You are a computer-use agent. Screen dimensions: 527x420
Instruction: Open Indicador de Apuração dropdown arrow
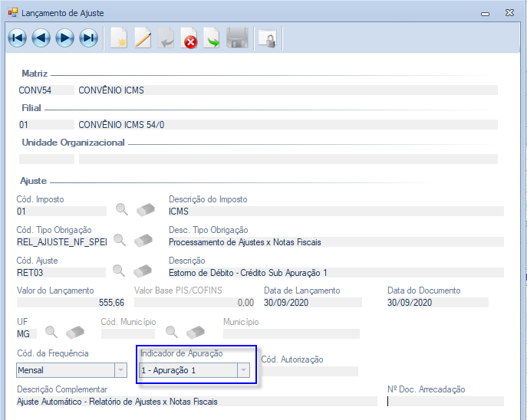tap(243, 370)
